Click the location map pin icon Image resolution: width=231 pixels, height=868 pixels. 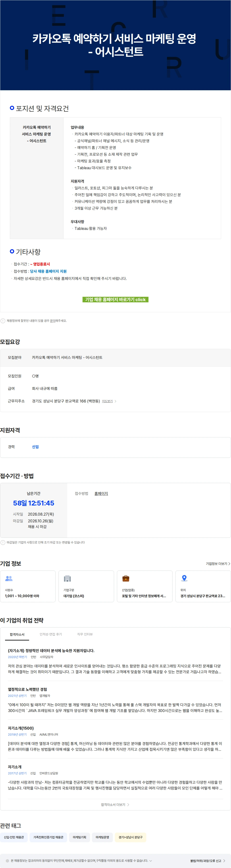(x=184, y=579)
